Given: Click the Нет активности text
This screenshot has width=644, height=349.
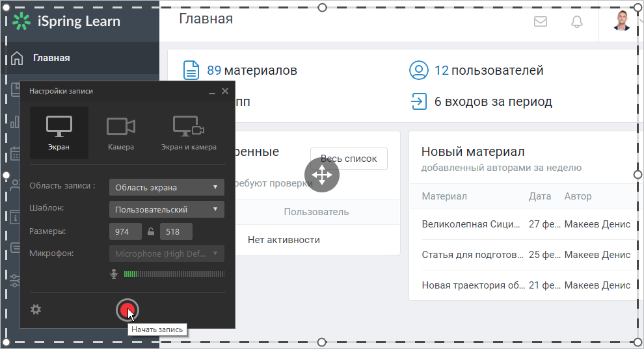Looking at the screenshot, I should pyautogui.click(x=284, y=240).
